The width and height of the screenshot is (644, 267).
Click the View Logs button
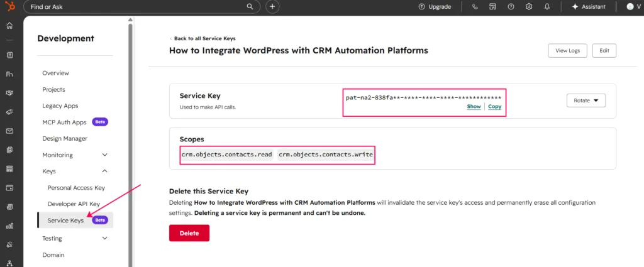coord(568,50)
